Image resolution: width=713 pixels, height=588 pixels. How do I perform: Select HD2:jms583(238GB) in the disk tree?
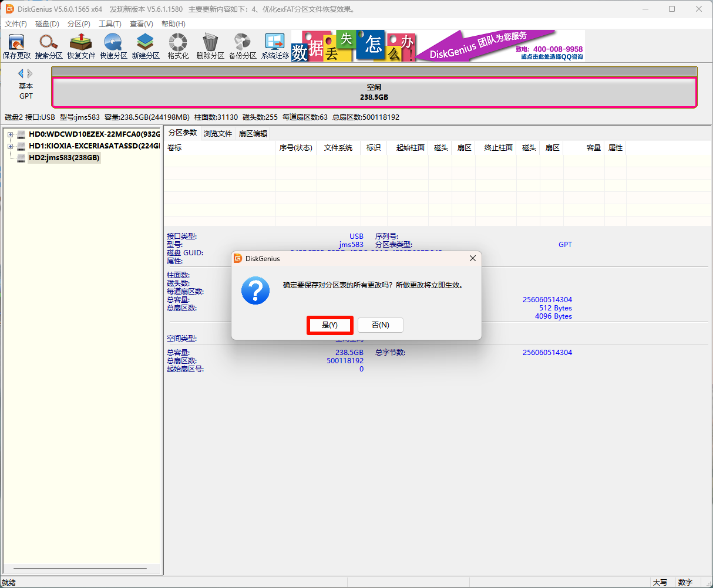pos(64,158)
